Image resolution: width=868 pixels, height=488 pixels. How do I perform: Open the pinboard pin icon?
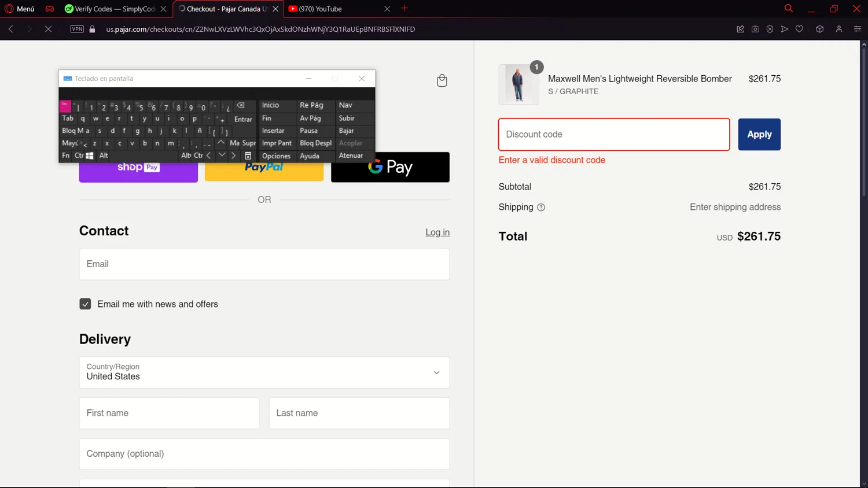(740, 29)
